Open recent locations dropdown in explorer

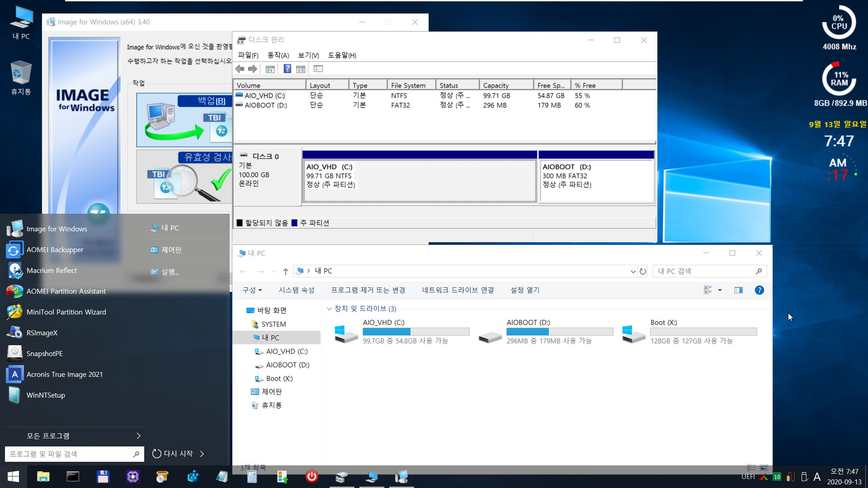(274, 272)
